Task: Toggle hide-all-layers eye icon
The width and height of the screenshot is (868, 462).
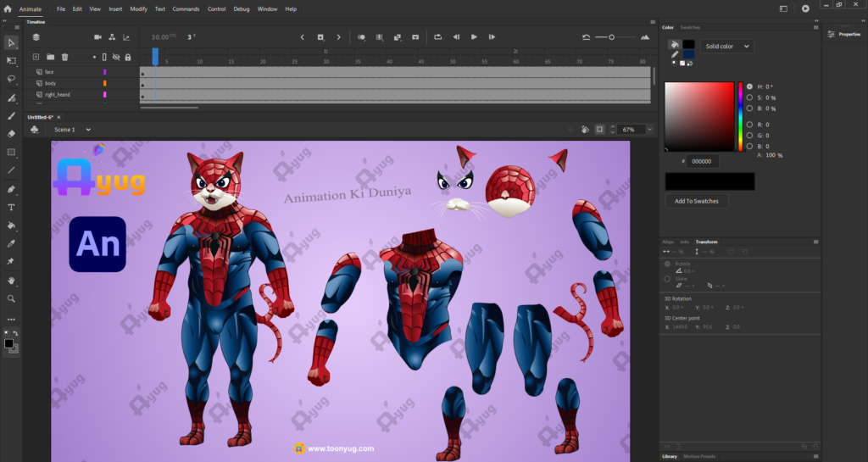Action: pos(116,57)
